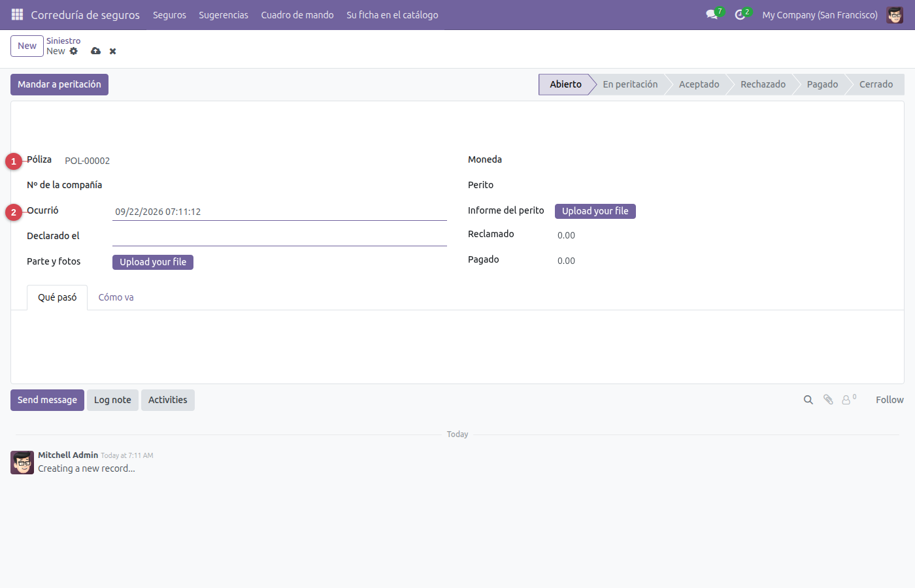Open the Sugerencias menu

coord(224,14)
